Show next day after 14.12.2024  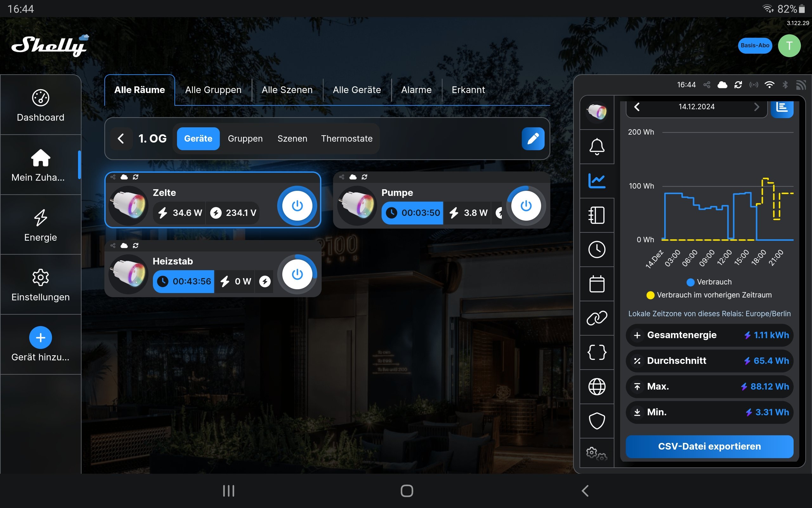(x=756, y=107)
